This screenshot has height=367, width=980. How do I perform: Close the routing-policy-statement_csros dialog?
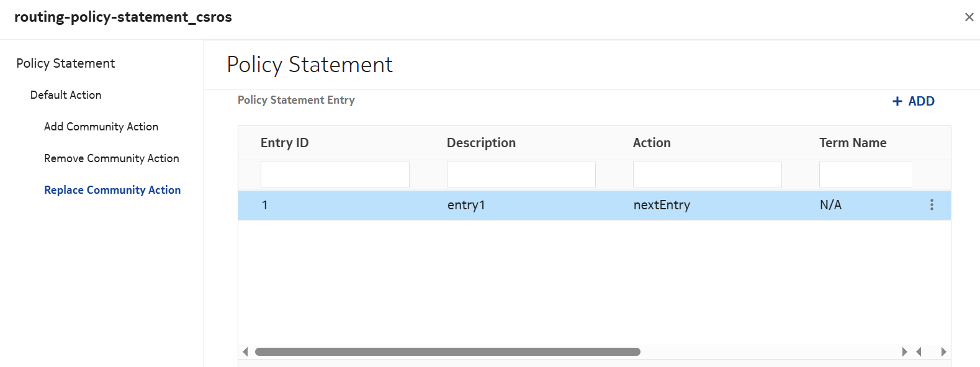pyautogui.click(x=969, y=17)
